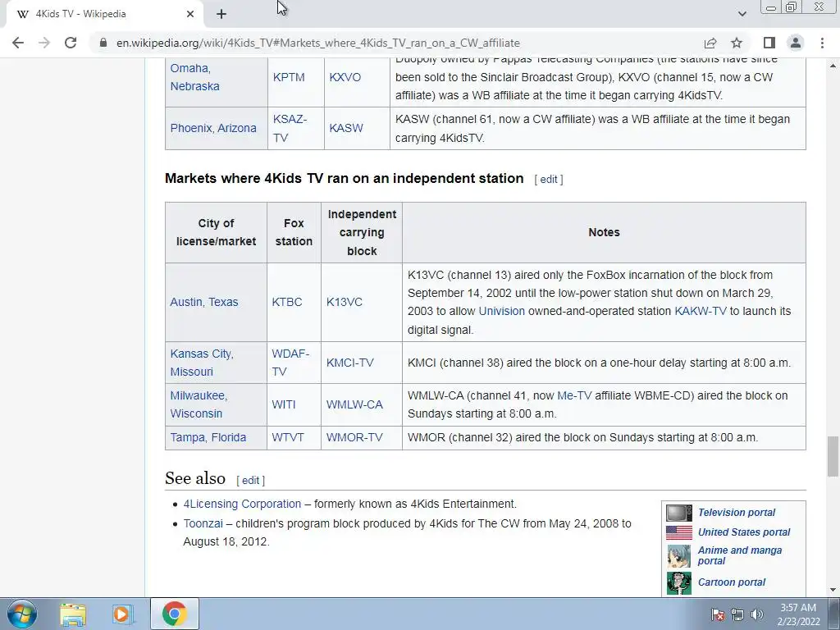This screenshot has width=840, height=630.
Task: Open the KSAZ-TV link
Action: [x=290, y=128]
